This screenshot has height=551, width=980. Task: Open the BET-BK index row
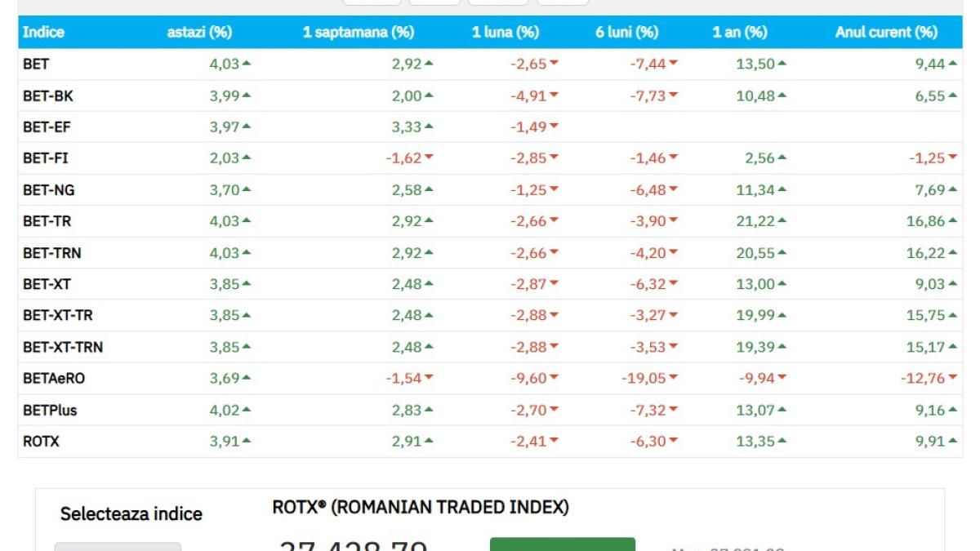tap(47, 96)
